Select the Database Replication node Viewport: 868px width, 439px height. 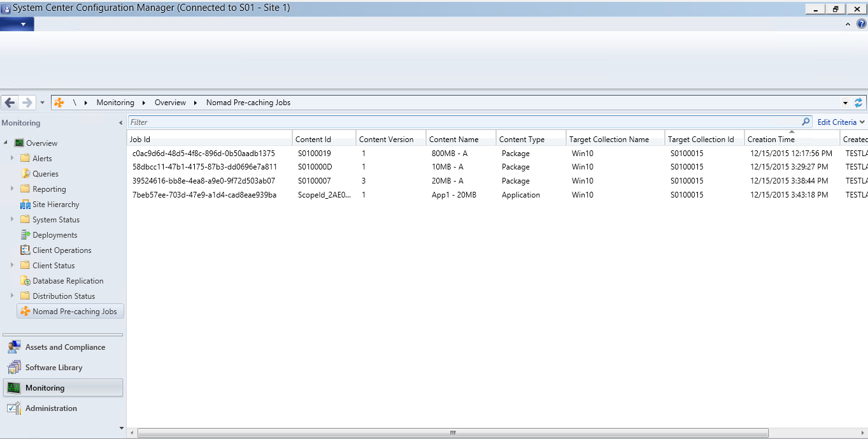click(x=68, y=281)
